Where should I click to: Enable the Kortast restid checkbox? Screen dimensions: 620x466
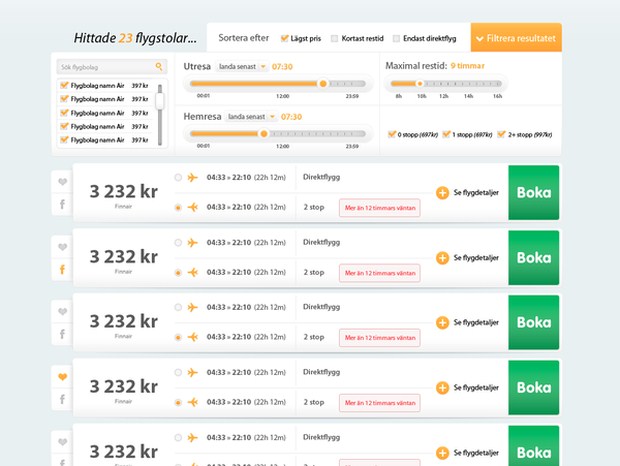(x=335, y=38)
